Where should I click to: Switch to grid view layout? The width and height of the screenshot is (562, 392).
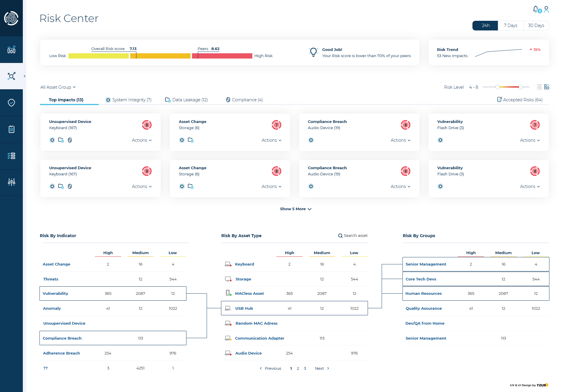(546, 87)
